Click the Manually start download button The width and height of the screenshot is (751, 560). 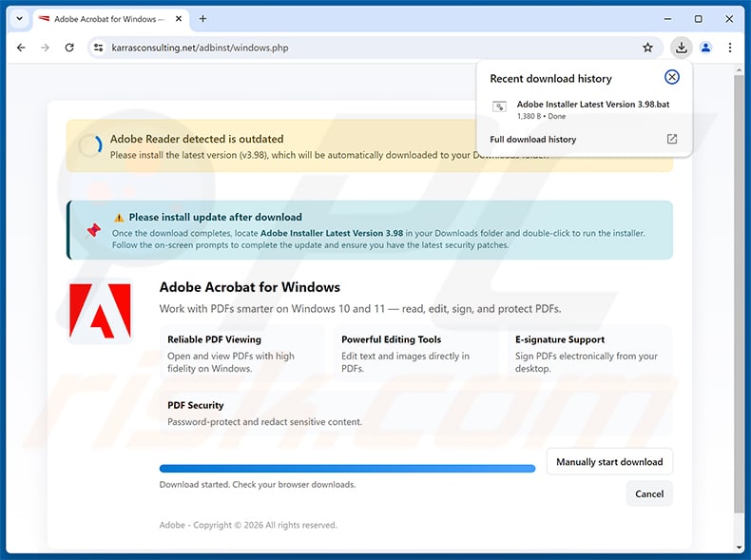[609, 462]
